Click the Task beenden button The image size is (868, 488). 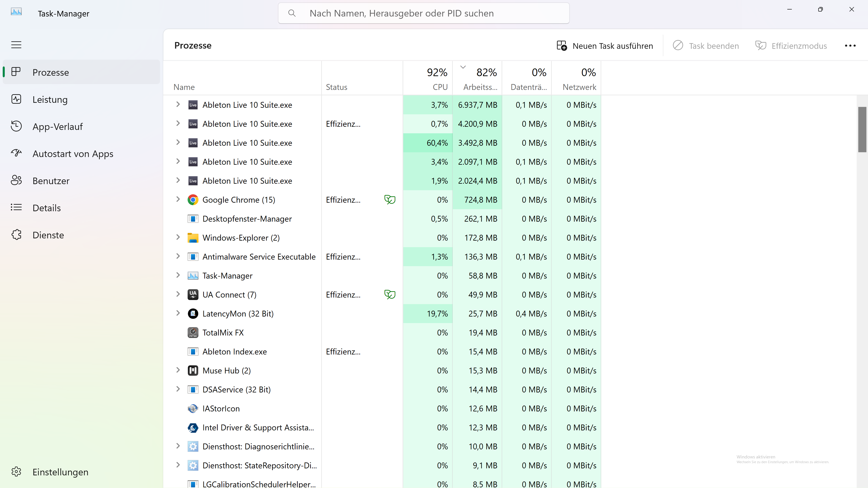coord(706,46)
